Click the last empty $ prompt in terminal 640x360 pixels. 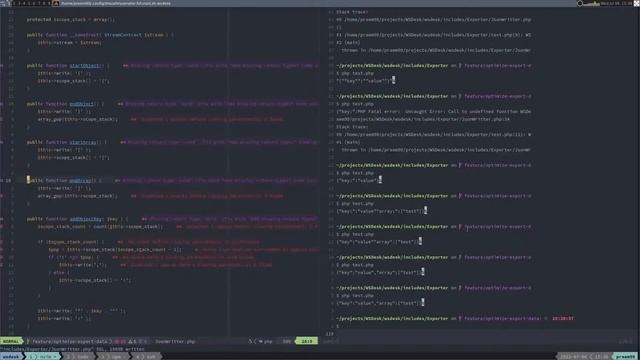tap(338, 326)
